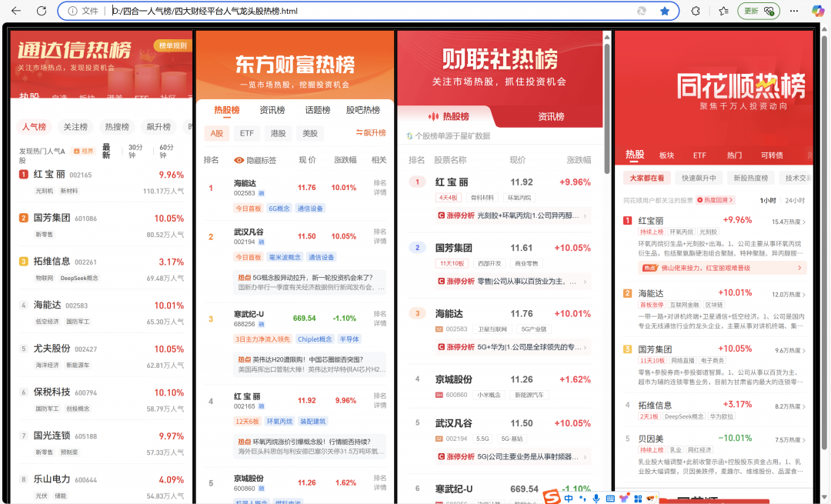Expand 涨停分析 arrow for 海能达 in 财联社
The height and width of the screenshot is (504, 831).
[585, 347]
